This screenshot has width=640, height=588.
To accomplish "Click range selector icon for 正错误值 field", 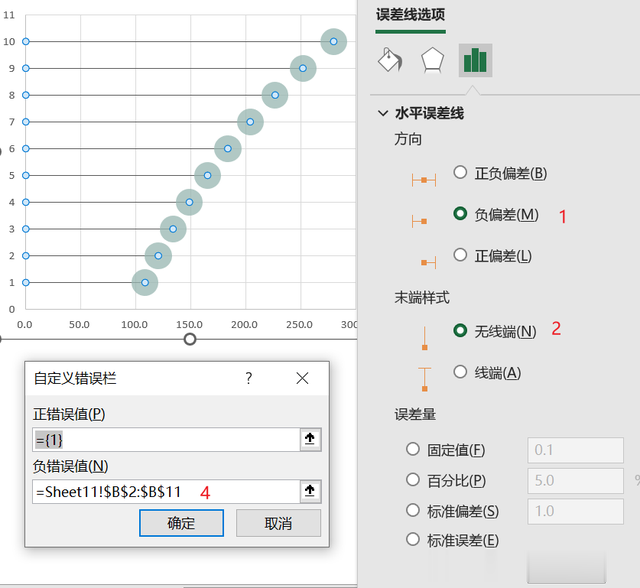I will pyautogui.click(x=310, y=440).
